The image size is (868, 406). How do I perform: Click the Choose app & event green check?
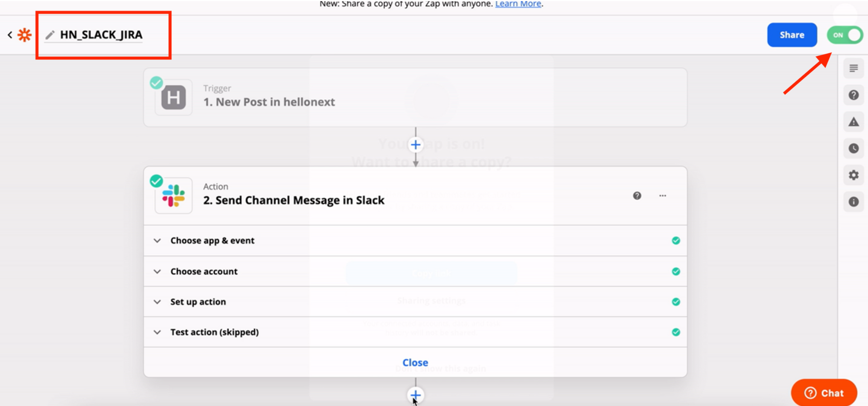point(676,241)
